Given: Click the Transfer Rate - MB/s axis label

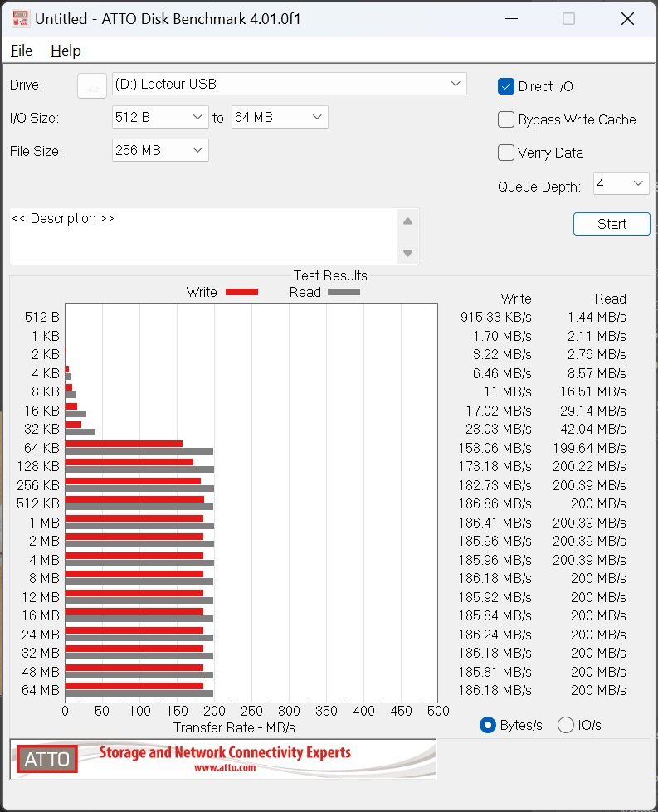Looking at the screenshot, I should point(234,727).
